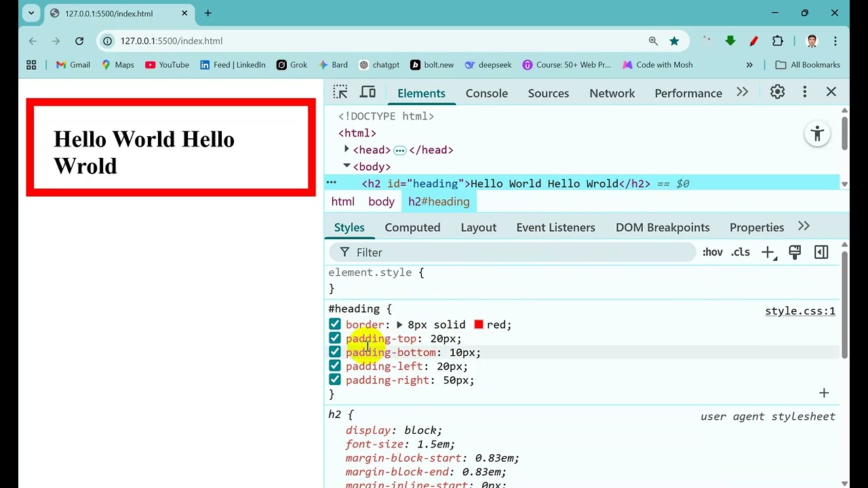Screen dimensions: 868x488
Task: Open the Event Listeners tab
Action: pyautogui.click(x=556, y=228)
